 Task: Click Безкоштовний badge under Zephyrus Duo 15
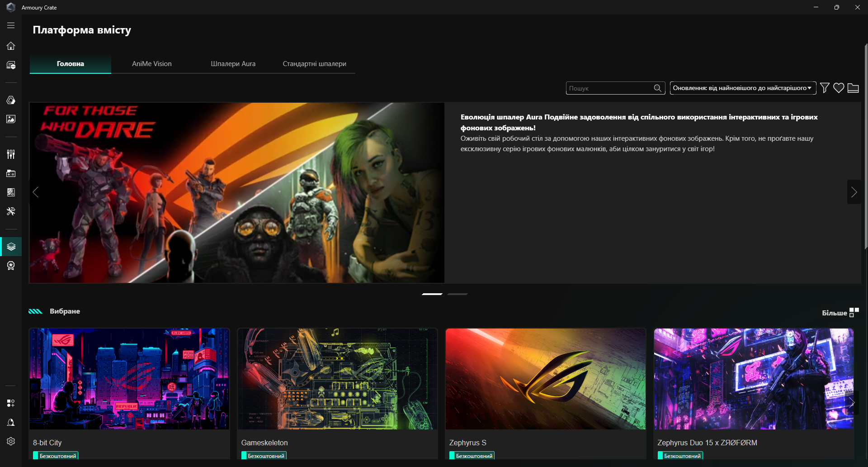pyautogui.click(x=680, y=456)
